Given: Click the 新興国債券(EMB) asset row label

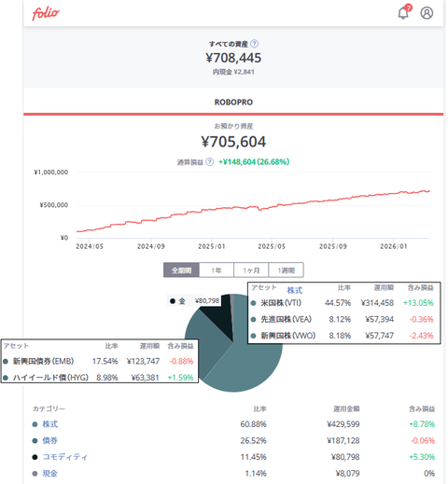Looking at the screenshot, I should coord(43,361).
